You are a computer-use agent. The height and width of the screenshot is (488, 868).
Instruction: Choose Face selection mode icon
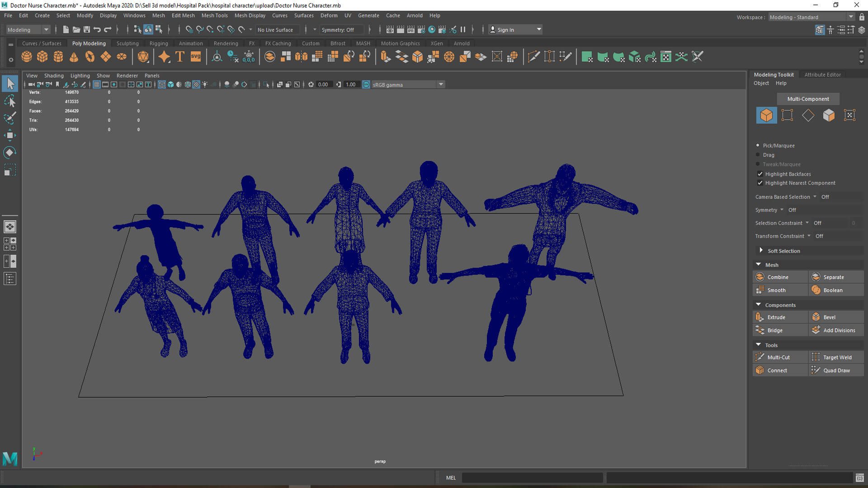(829, 115)
